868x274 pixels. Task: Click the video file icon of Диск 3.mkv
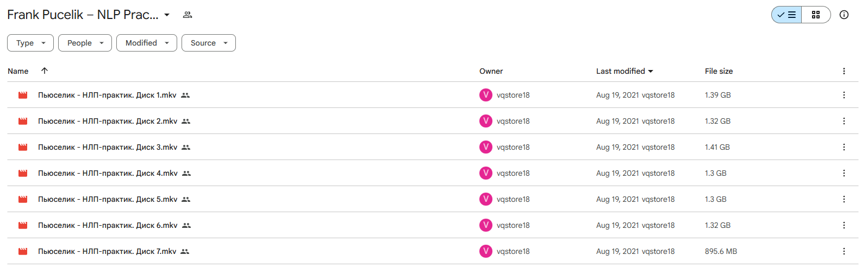(23, 147)
